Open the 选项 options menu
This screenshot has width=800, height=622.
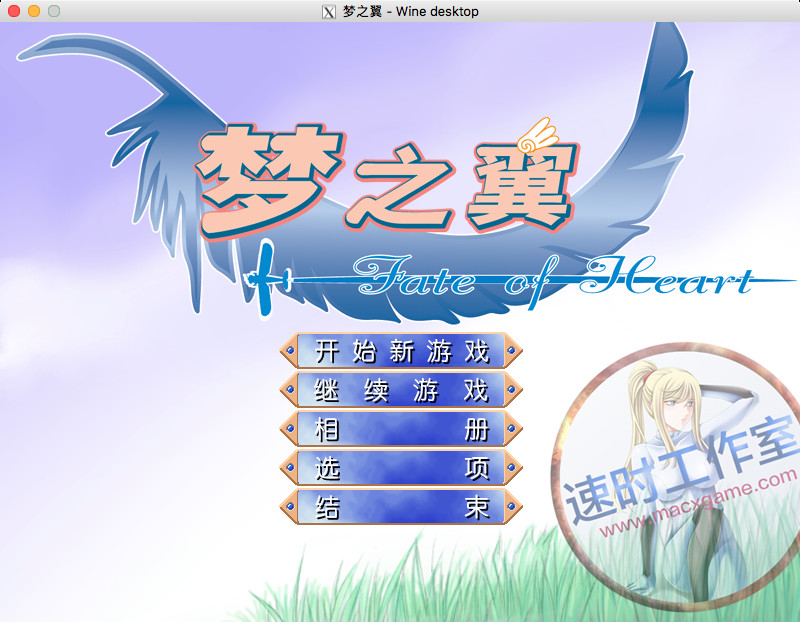(401, 467)
